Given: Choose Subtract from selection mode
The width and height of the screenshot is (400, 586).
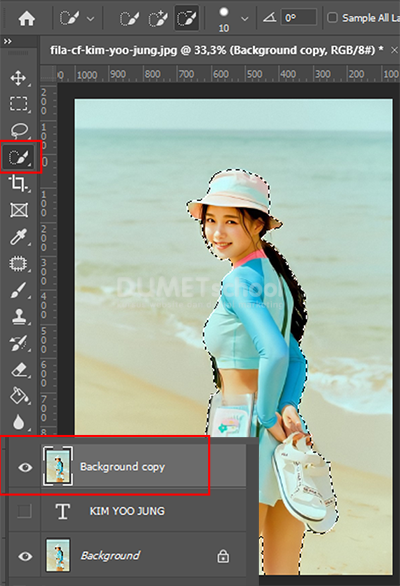Looking at the screenshot, I should pos(187,18).
